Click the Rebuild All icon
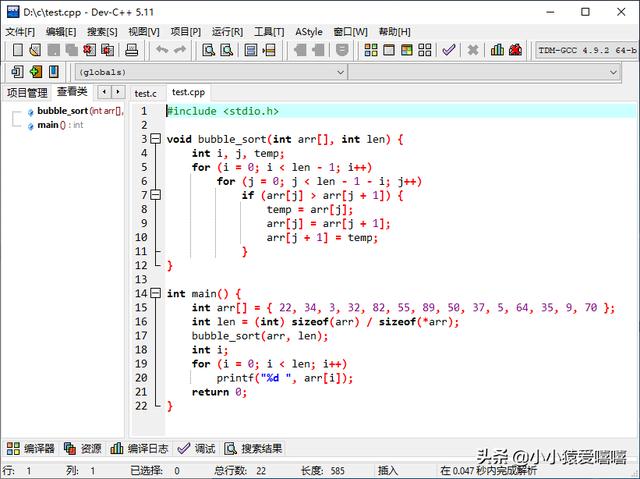This screenshot has height=479, width=640. pos(424,50)
